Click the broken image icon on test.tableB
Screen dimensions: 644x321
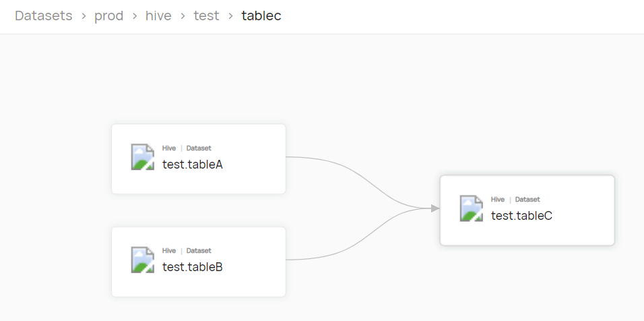(143, 260)
